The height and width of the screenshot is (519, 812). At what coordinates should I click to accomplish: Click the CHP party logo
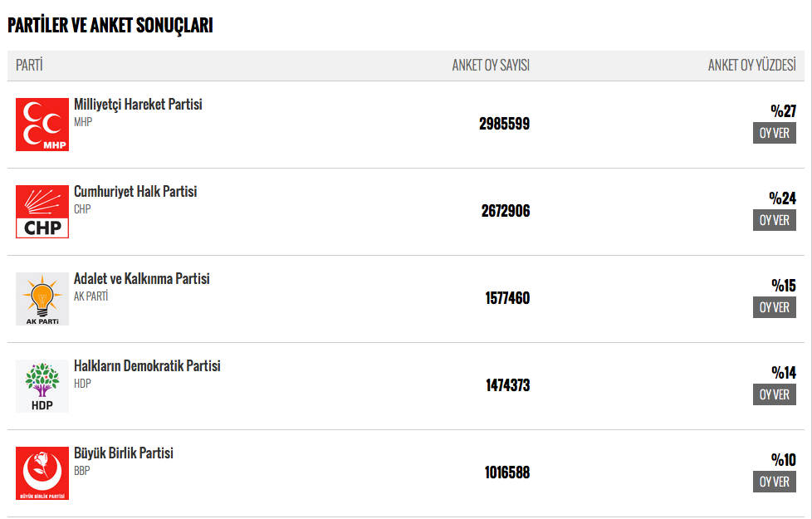42,211
